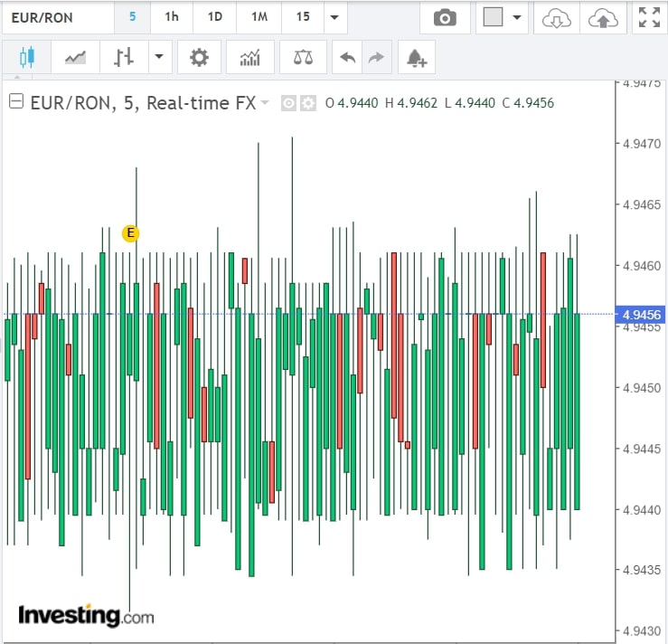This screenshot has width=668, height=644.
Task: Toggle fullscreen mode for the chart
Action: (648, 17)
